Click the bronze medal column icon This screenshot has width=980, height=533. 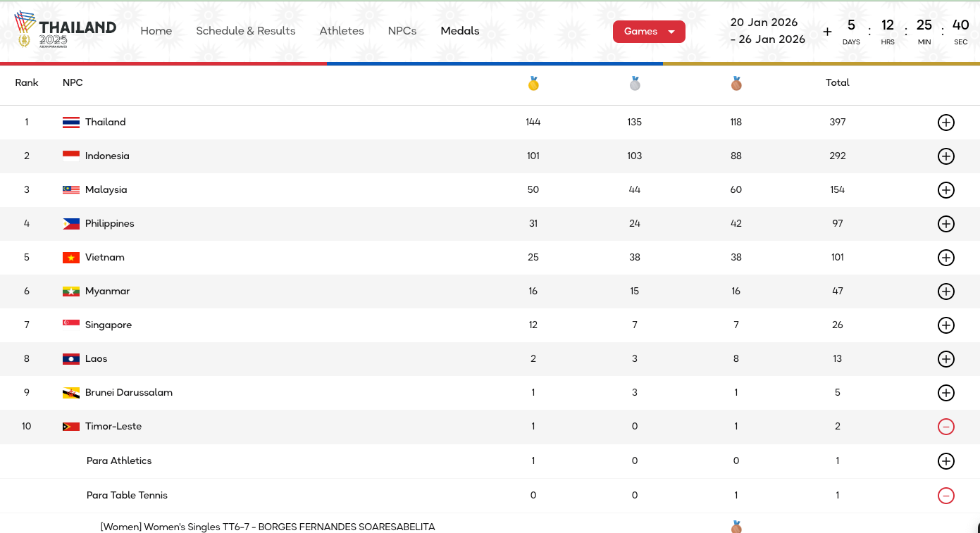point(736,84)
